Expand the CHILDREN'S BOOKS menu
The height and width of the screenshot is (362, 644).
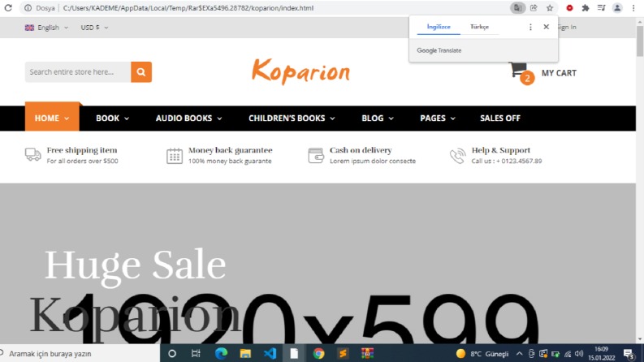click(292, 119)
